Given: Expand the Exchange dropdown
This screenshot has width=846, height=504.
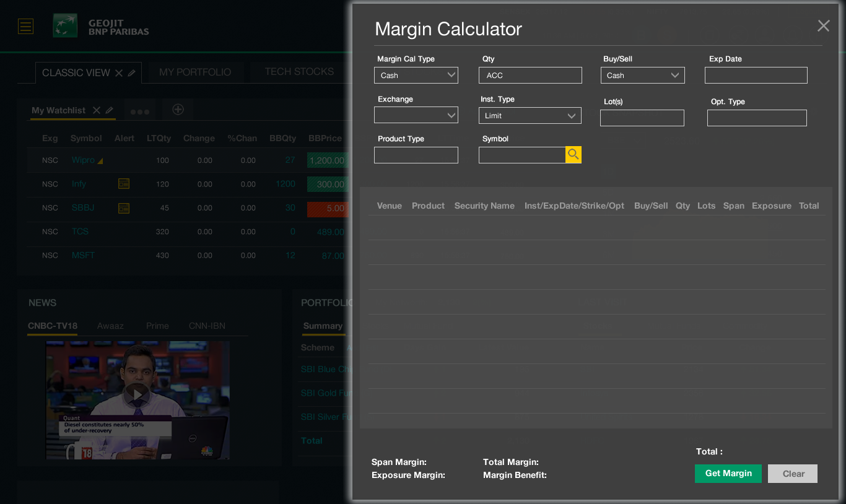Looking at the screenshot, I should pos(416,115).
